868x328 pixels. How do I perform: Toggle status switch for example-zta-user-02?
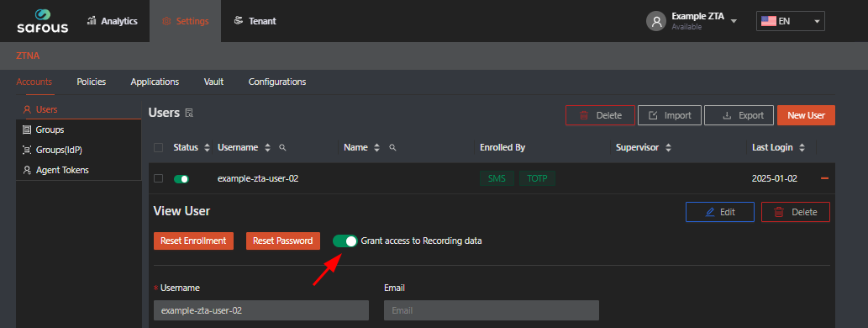coord(181,179)
